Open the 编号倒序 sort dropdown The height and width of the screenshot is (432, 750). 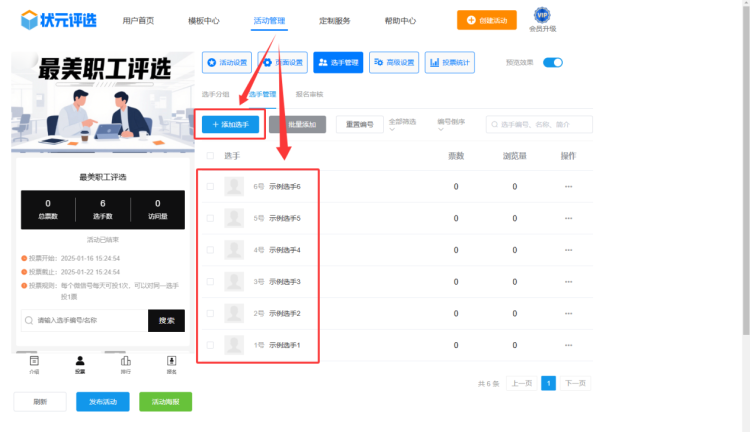tap(452, 124)
